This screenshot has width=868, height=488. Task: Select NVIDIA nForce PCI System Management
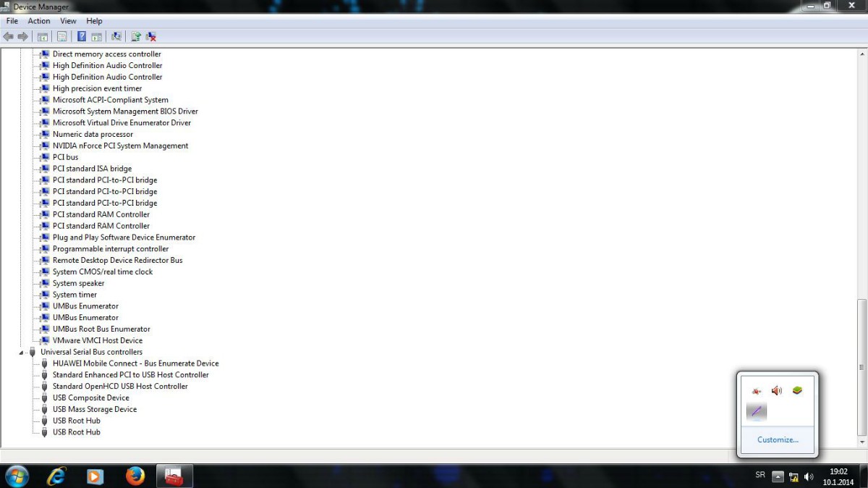[120, 146]
